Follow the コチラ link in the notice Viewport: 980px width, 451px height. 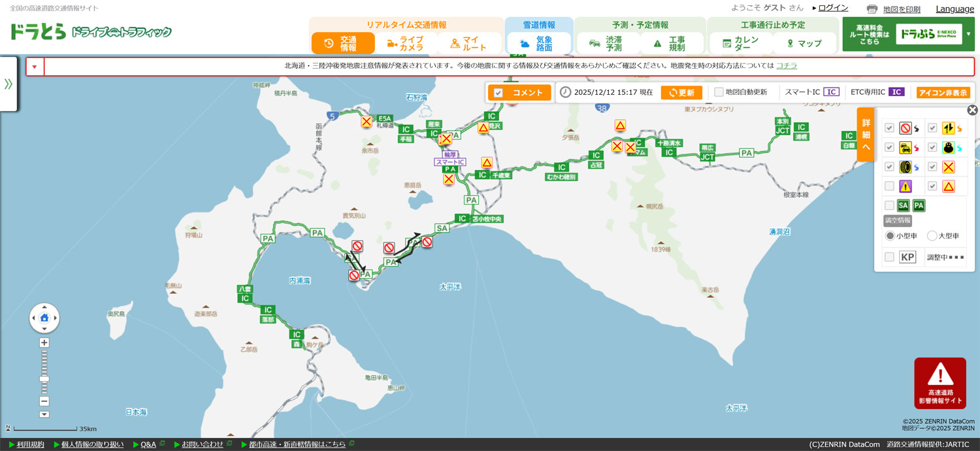(786, 65)
